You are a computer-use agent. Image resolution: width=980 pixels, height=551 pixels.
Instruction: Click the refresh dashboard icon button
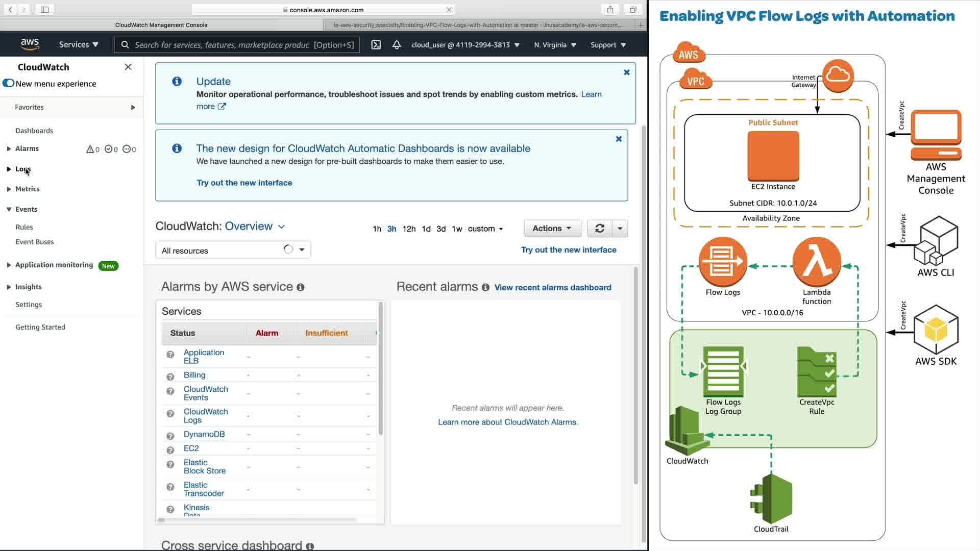coord(600,229)
